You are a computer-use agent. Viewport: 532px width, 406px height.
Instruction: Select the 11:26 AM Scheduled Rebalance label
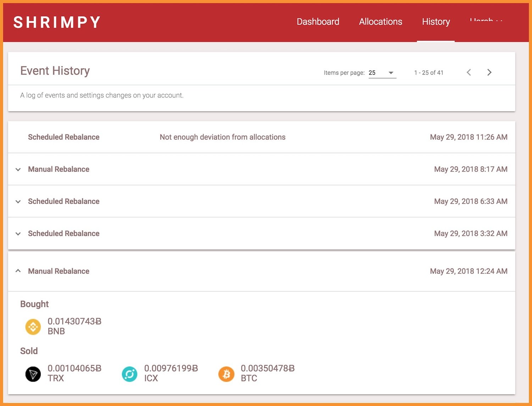pyautogui.click(x=64, y=137)
